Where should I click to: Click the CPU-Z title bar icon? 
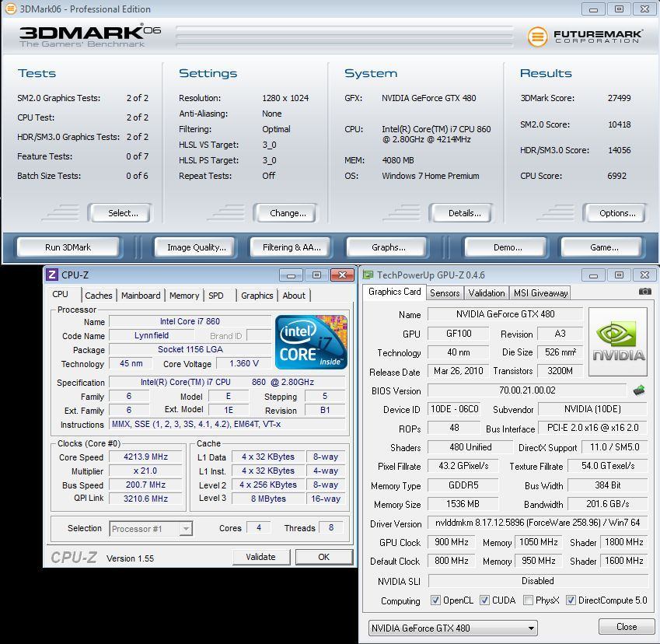(52, 275)
